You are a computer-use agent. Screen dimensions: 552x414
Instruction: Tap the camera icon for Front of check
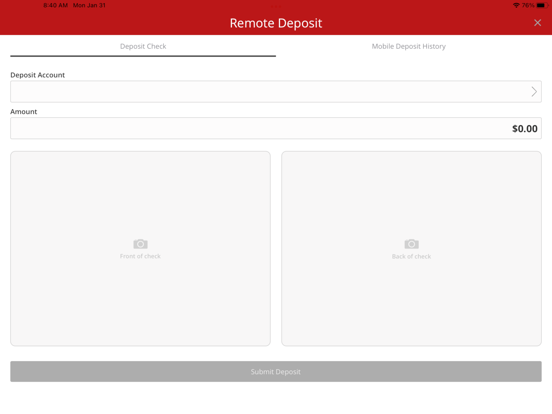[140, 244]
